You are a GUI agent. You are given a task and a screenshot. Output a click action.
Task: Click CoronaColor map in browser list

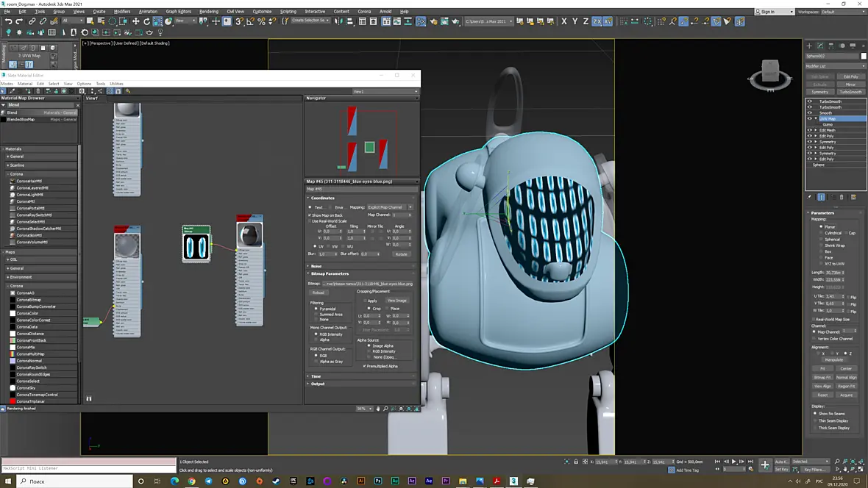point(28,313)
